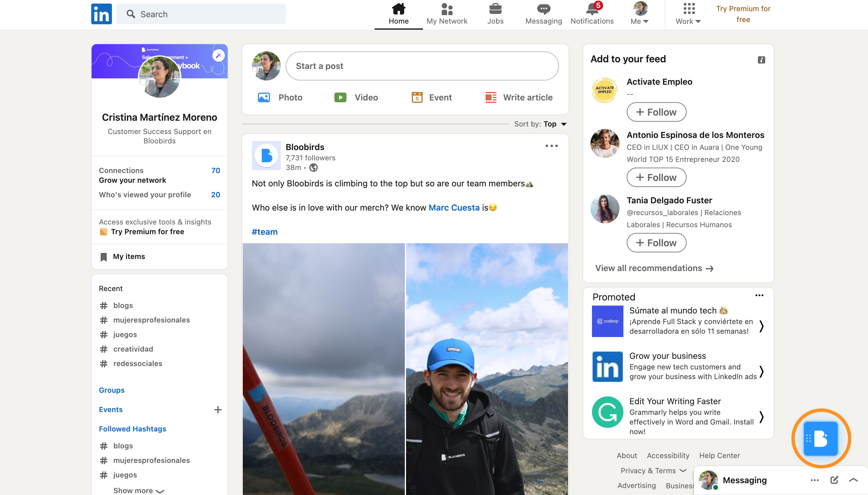The image size is (868, 495).
Task: Open Súmate al mundo tech ad chevron
Action: coord(762,326)
